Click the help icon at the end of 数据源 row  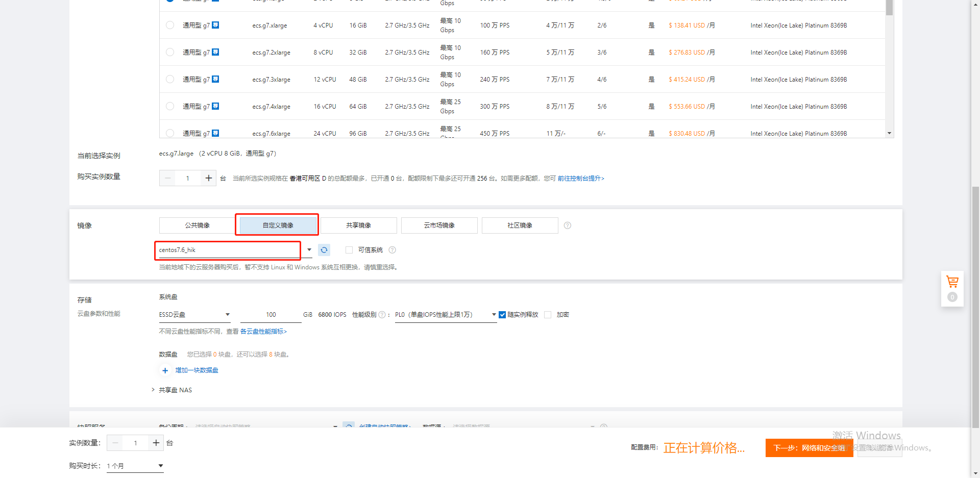tap(604, 427)
